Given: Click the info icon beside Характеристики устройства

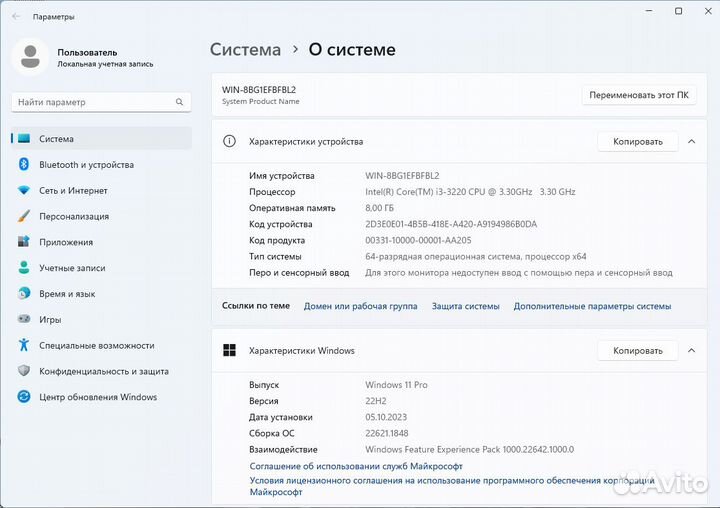Looking at the screenshot, I should tap(229, 141).
